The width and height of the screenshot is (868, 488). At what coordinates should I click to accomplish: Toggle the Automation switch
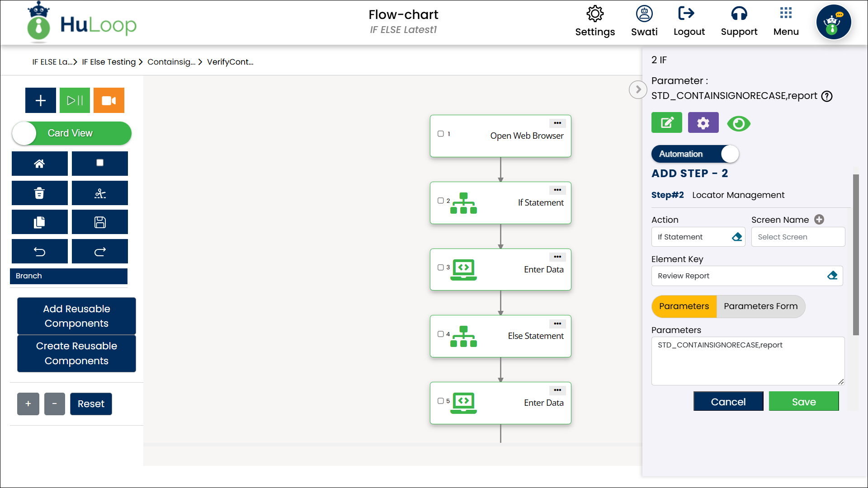coord(695,154)
